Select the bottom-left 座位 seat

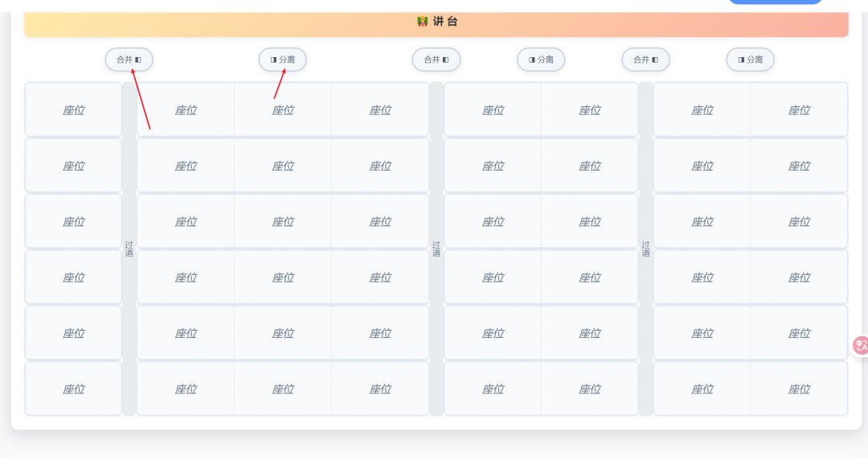73,389
